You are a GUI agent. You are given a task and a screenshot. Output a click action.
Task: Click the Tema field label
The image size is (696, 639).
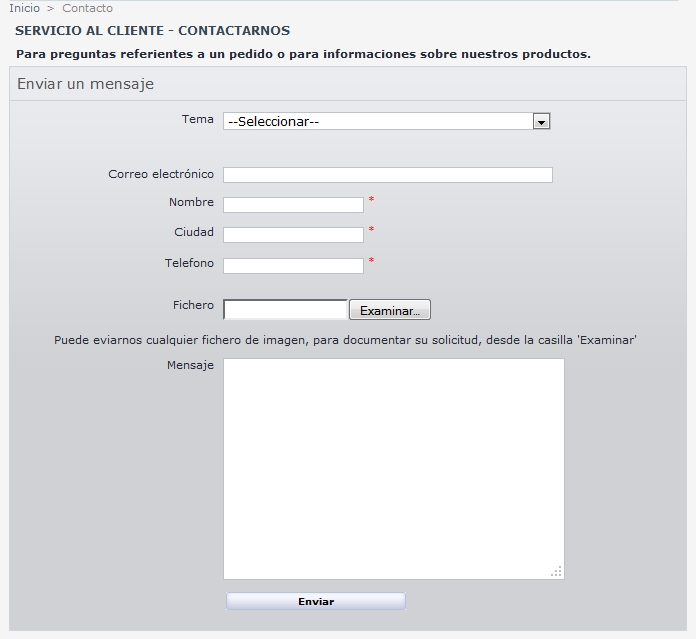tap(198, 119)
